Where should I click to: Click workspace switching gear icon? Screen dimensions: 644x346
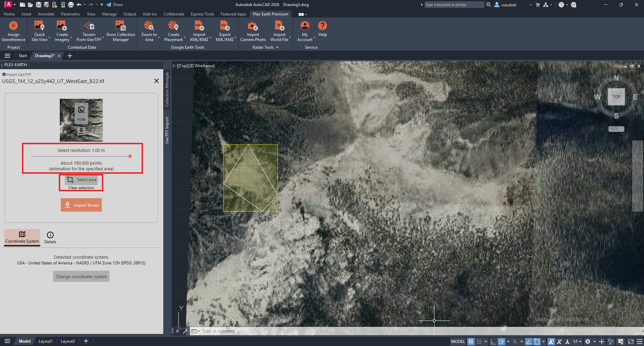(588, 341)
